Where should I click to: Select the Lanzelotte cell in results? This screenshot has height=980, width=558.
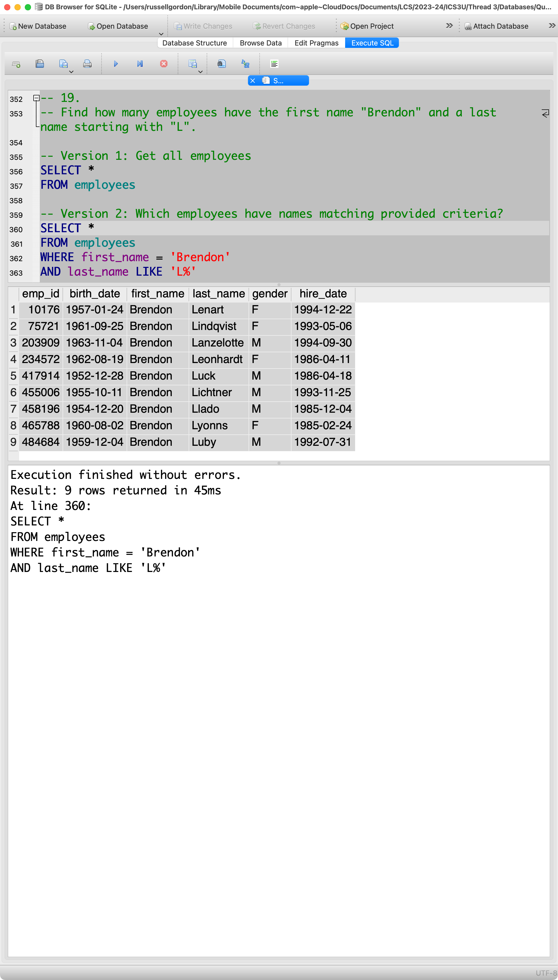pos(218,343)
